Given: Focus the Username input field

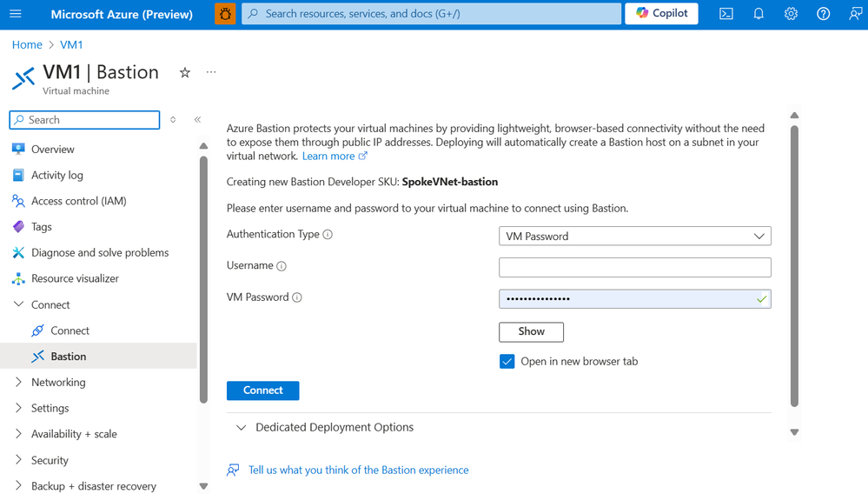Looking at the screenshot, I should (x=635, y=268).
